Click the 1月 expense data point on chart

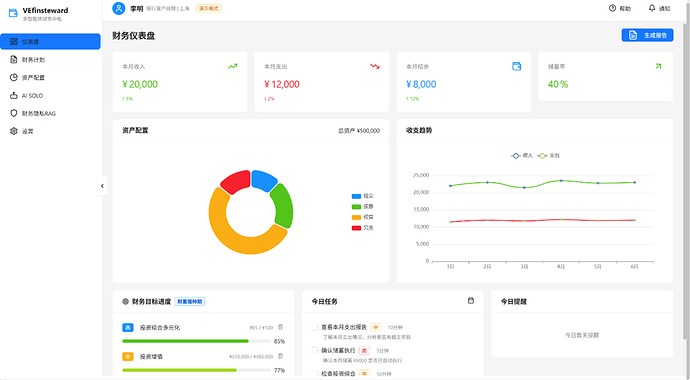pyautogui.click(x=450, y=222)
